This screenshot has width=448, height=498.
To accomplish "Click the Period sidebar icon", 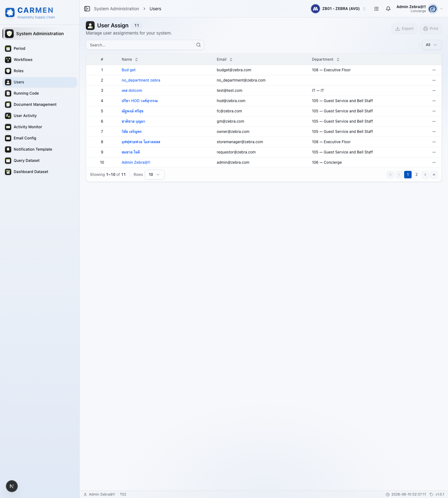I will (x=8, y=49).
